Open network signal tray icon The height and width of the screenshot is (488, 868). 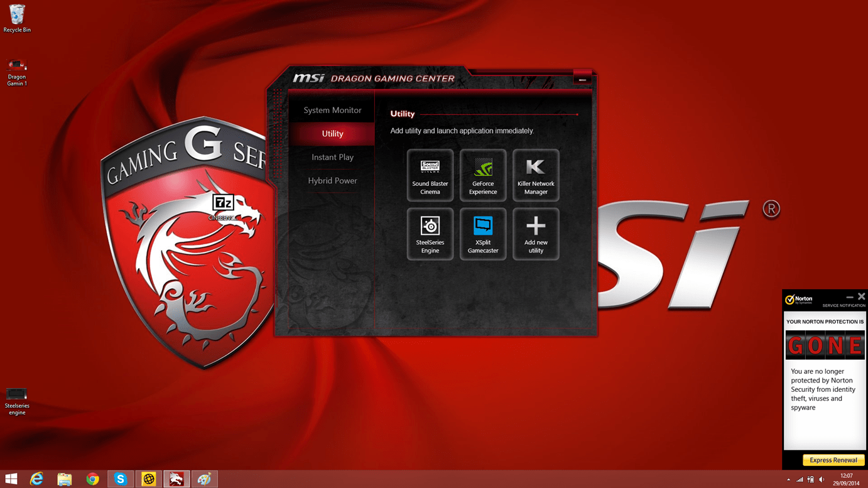click(x=800, y=480)
